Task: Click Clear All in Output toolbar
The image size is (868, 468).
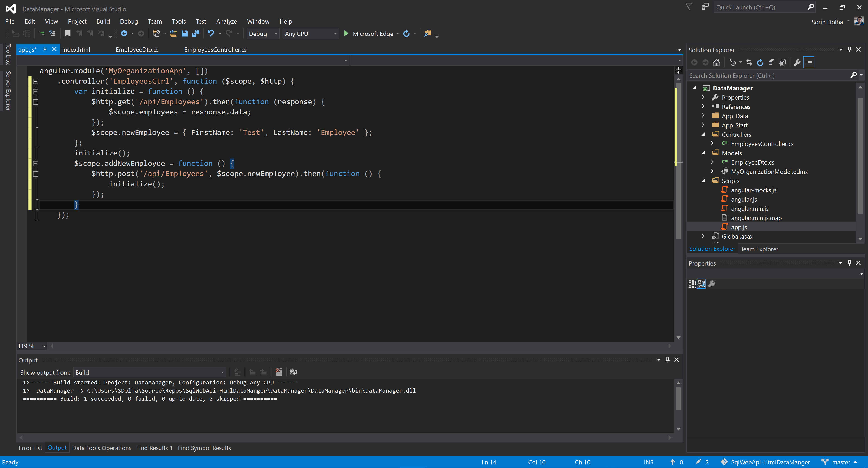Action: coord(279,372)
